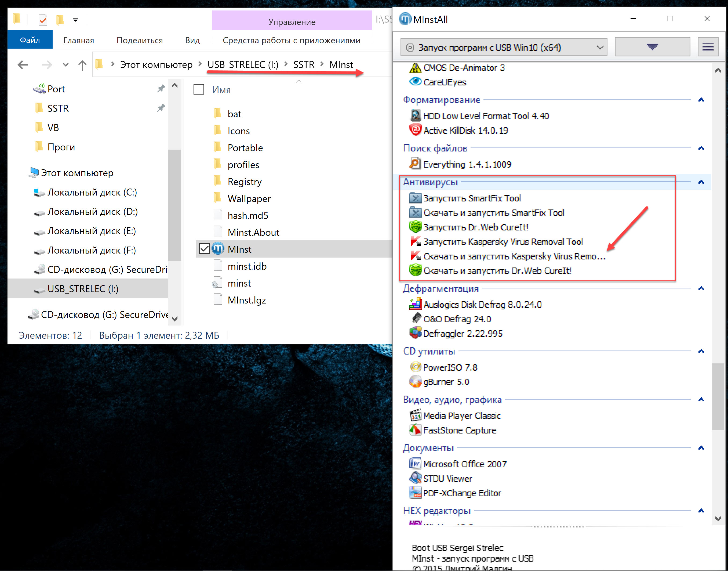728x571 pixels.
Task: Collapse the Антивирусы section
Action: 701,182
